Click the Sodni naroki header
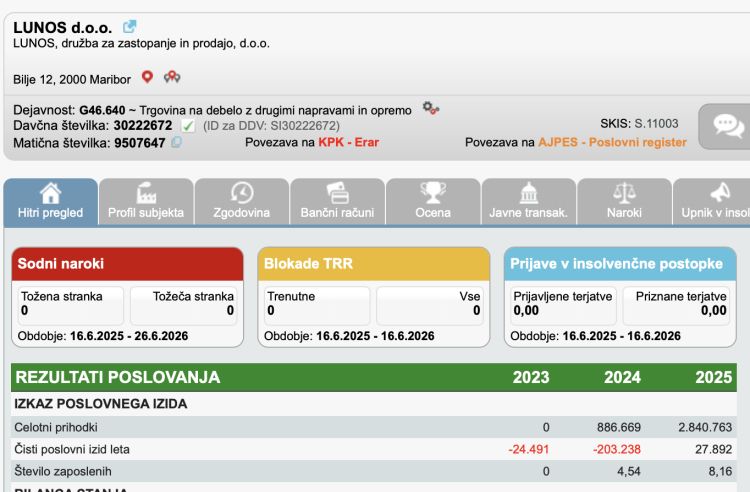Image resolution: width=750 pixels, height=492 pixels. coord(128,264)
